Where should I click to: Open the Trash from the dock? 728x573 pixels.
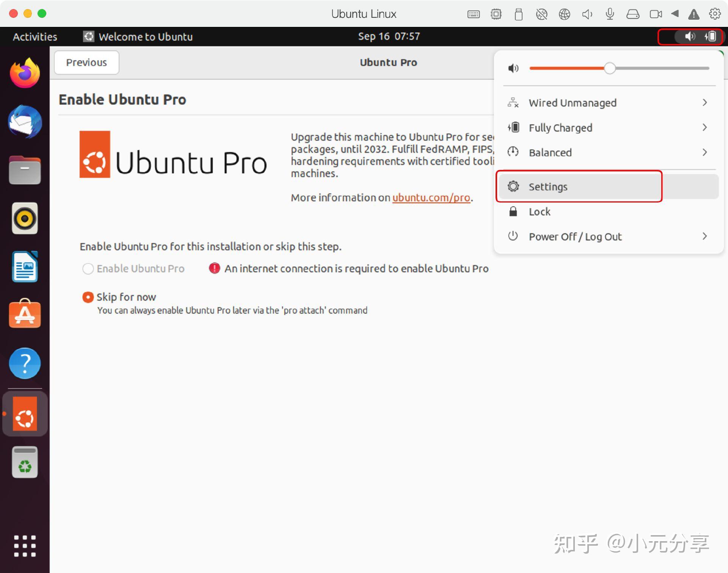[x=24, y=461]
